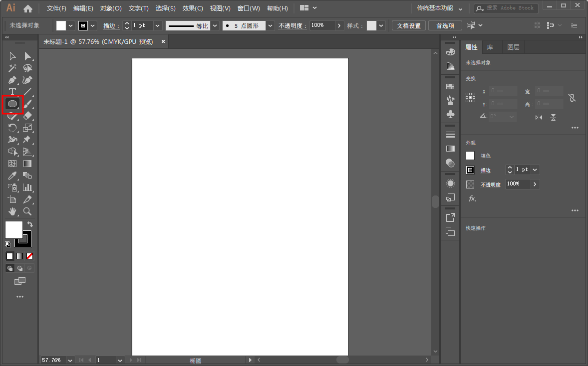Select the Zoom tool
The image size is (588, 366).
point(27,211)
